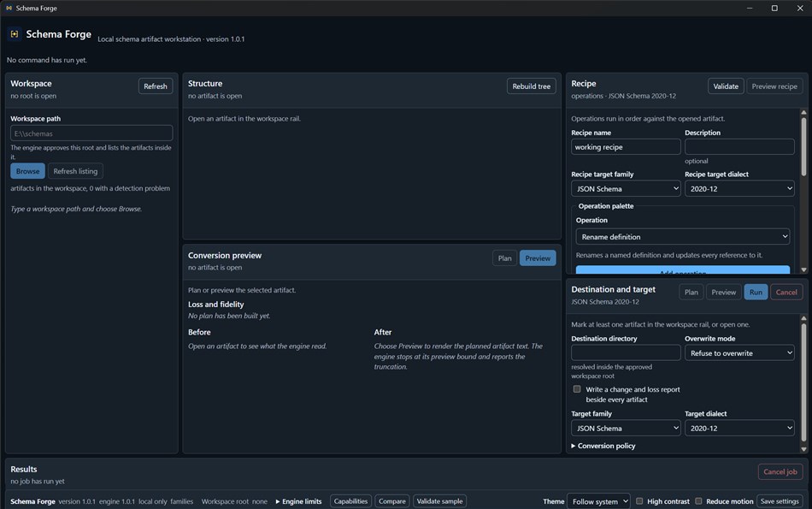Edit the Recipe name field

[626, 146]
